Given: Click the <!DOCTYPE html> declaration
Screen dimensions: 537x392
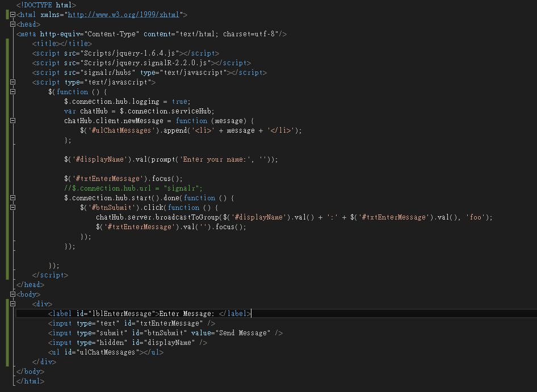Looking at the screenshot, I should click(46, 5).
